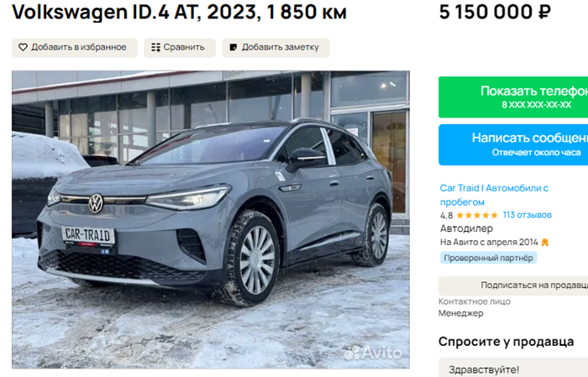
Task: Click the orange medal badge icon
Action: coord(545,243)
